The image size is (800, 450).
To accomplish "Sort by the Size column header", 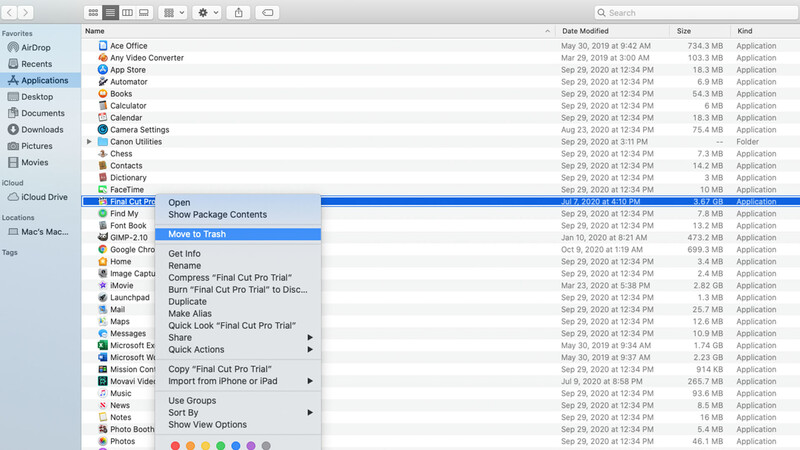I will click(x=701, y=31).
